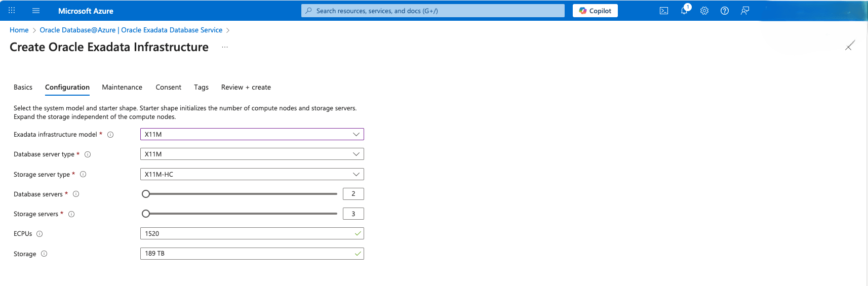Show info for Database servers

click(76, 194)
